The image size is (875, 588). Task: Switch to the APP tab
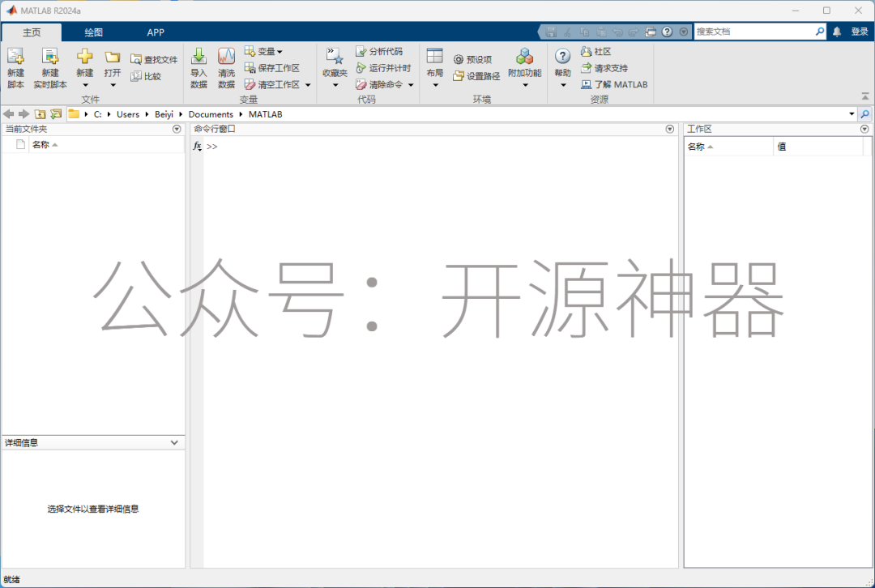[156, 32]
